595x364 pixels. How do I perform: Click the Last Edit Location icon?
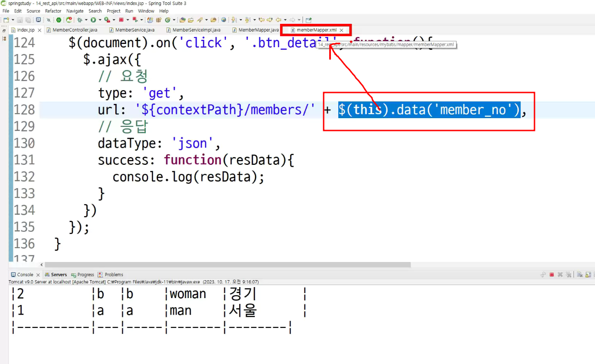point(261,20)
